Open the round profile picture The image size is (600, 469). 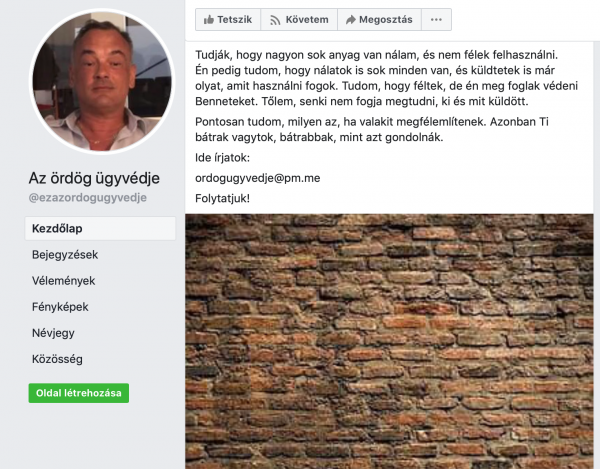click(102, 81)
